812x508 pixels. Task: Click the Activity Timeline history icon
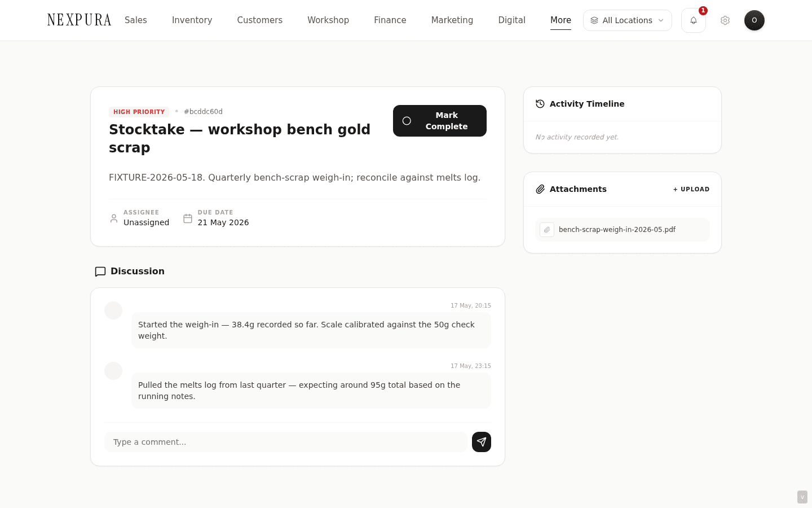tap(540, 104)
